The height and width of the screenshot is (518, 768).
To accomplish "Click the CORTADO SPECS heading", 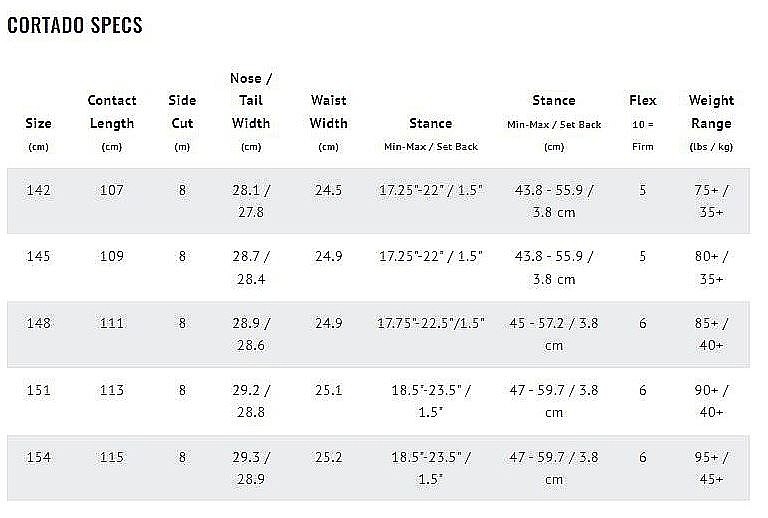I will point(75,25).
